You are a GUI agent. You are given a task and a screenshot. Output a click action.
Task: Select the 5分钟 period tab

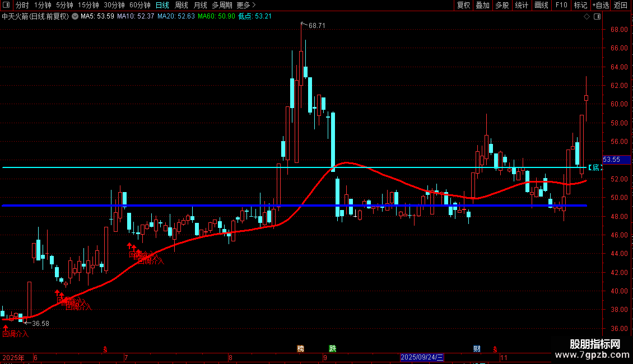pos(64,5)
